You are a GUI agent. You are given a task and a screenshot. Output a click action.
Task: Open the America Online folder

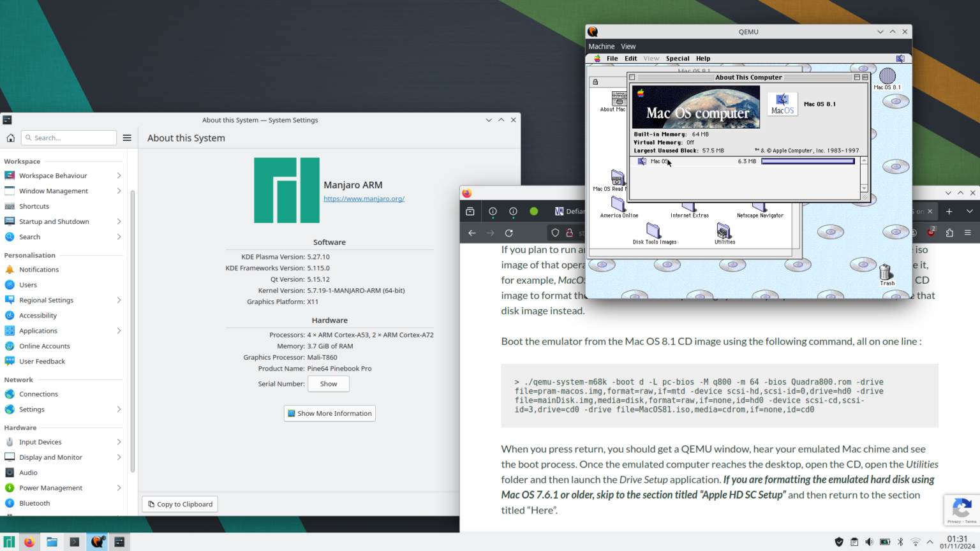(618, 205)
